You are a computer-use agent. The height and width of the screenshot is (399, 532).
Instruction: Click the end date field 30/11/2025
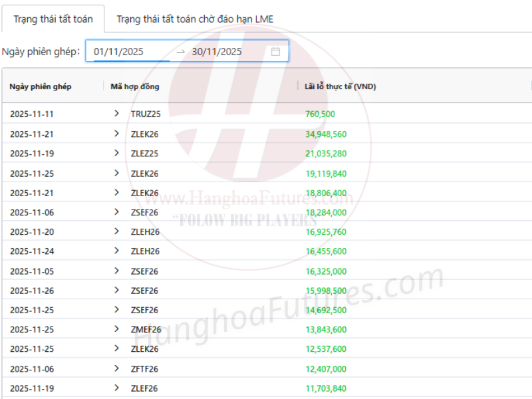(217, 51)
